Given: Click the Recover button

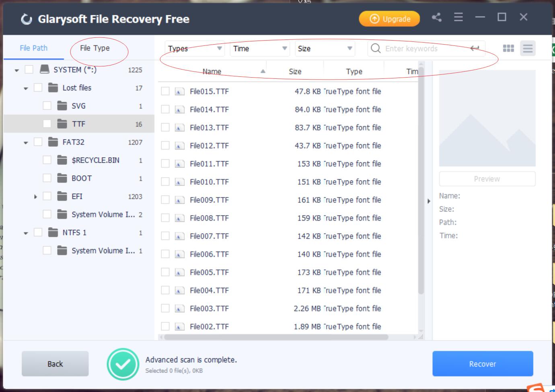Looking at the screenshot, I should pyautogui.click(x=483, y=364).
